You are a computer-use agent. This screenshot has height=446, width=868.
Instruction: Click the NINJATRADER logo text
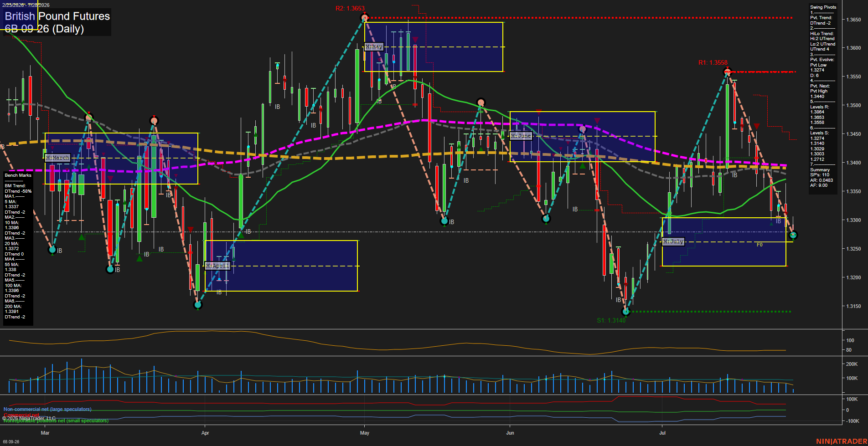coord(842,441)
